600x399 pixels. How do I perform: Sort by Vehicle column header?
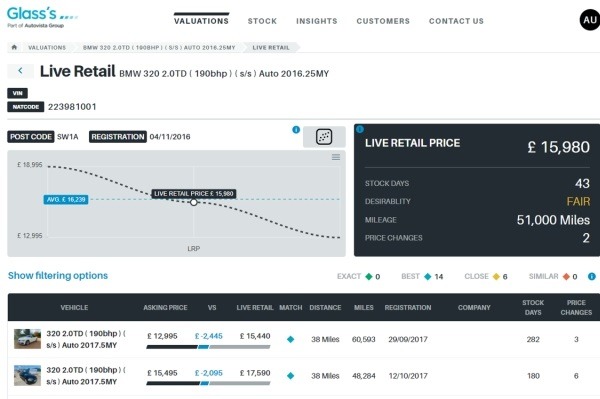tap(74, 308)
